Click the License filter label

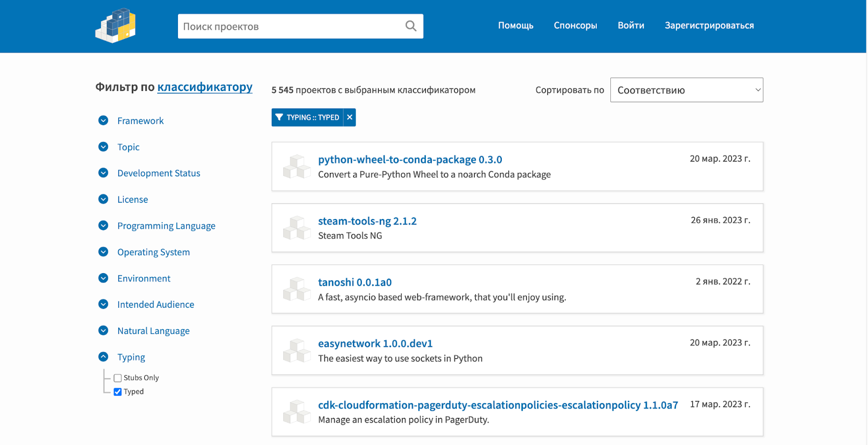pyautogui.click(x=133, y=199)
